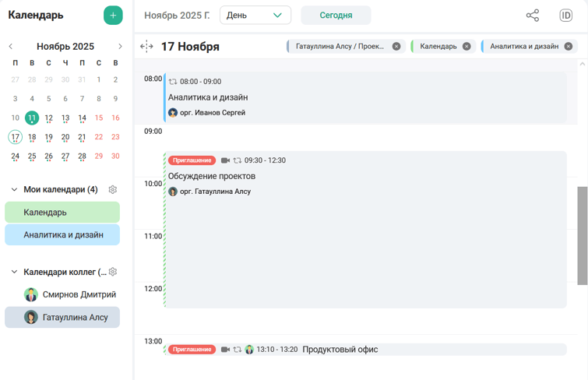Open the Обсуждение проектов event
The width and height of the screenshot is (588, 380).
point(364,234)
